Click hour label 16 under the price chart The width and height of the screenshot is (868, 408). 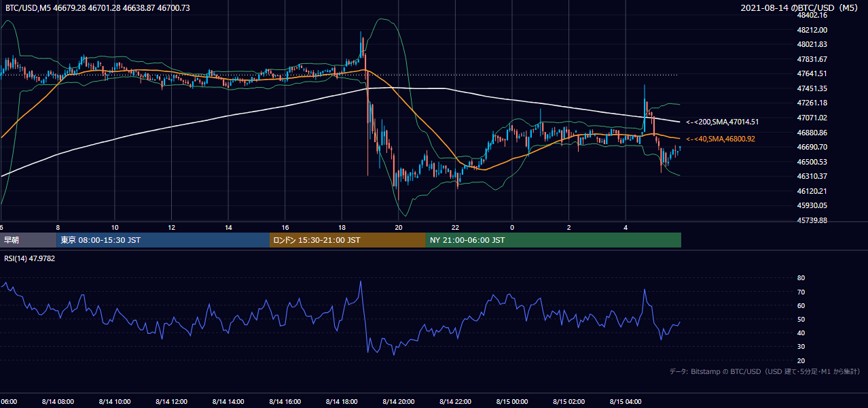285,227
